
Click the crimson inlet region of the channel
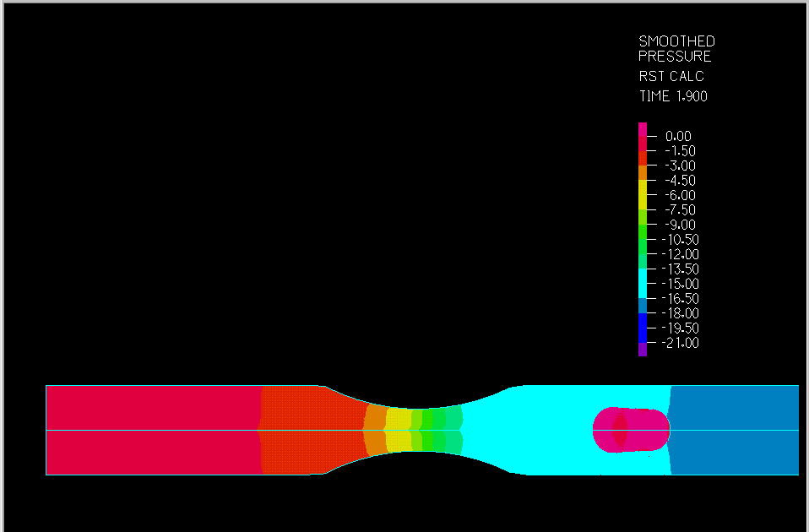[153, 430]
